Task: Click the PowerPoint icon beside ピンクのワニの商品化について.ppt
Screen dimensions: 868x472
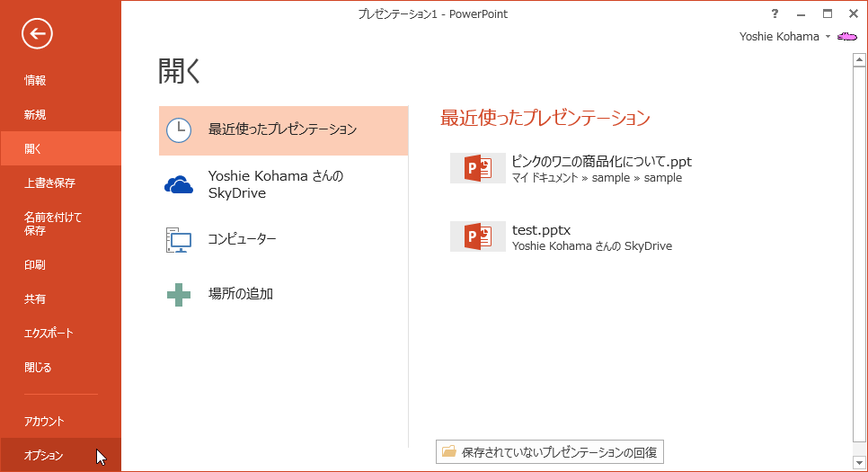Action: [x=478, y=168]
